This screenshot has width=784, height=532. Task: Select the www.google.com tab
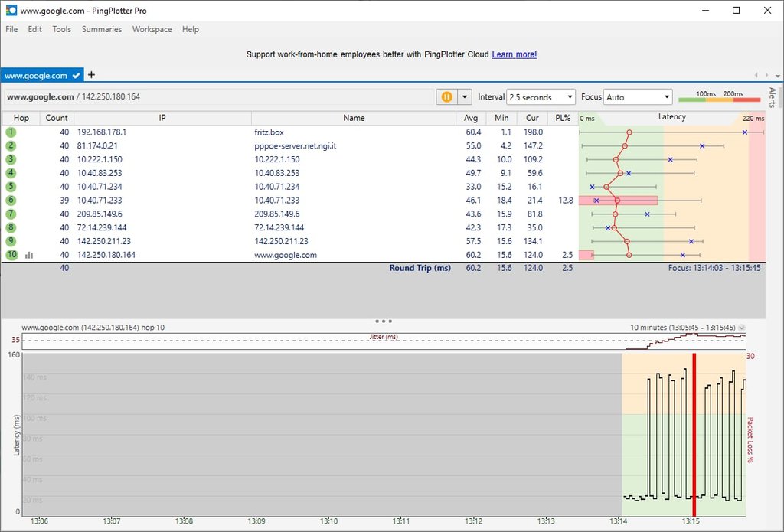coord(42,76)
